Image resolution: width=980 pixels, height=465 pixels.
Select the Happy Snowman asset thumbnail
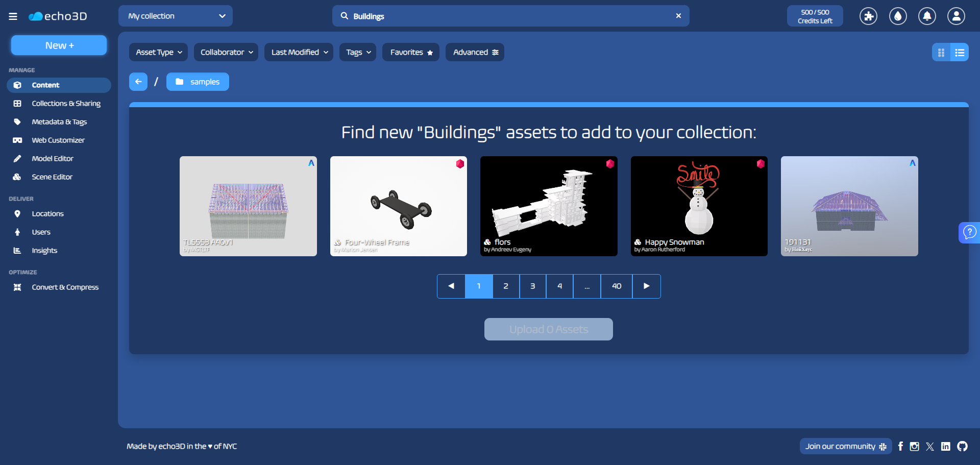point(699,206)
